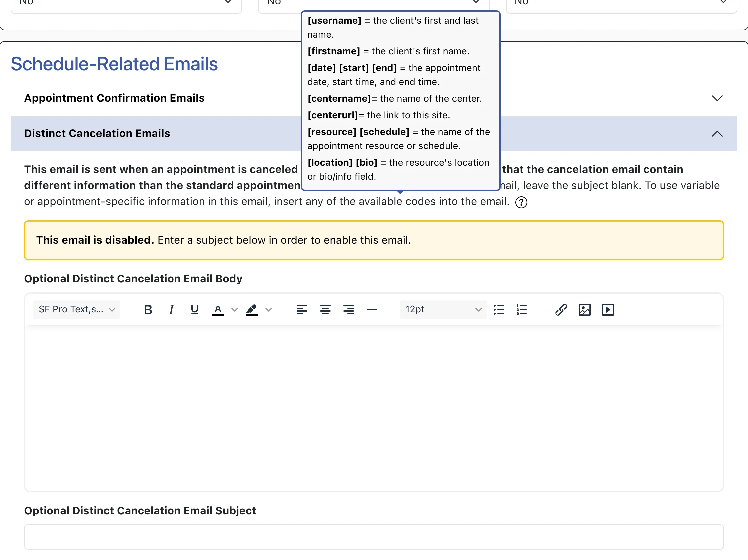Insert a horizontal line
The height and width of the screenshot is (560, 748).
372,309
